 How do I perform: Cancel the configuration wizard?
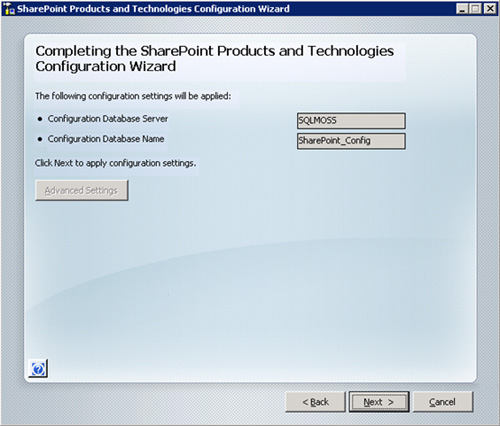click(443, 402)
